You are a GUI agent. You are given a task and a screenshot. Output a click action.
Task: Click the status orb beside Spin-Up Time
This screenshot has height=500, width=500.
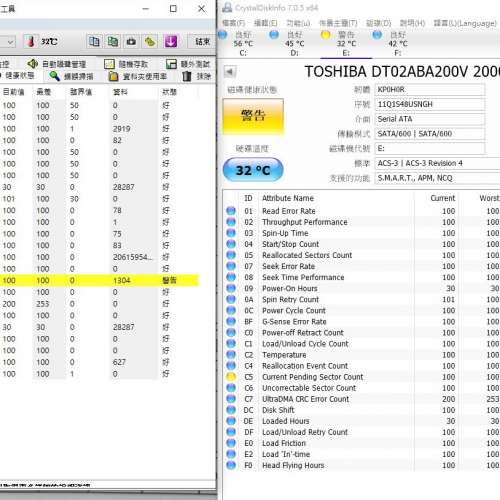231,233
